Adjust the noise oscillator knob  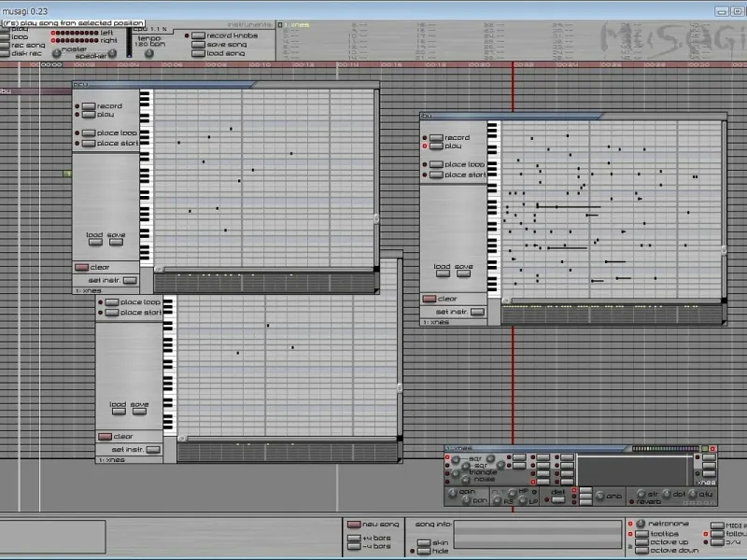466,480
